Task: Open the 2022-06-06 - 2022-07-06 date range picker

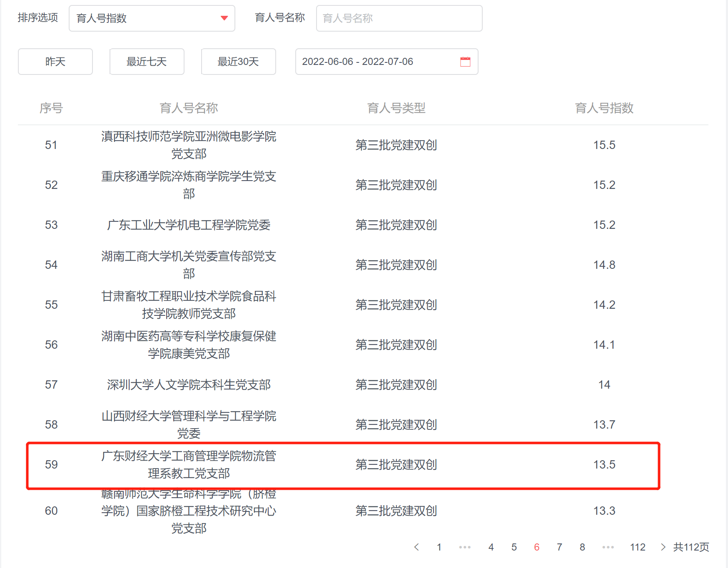Action: (387, 62)
